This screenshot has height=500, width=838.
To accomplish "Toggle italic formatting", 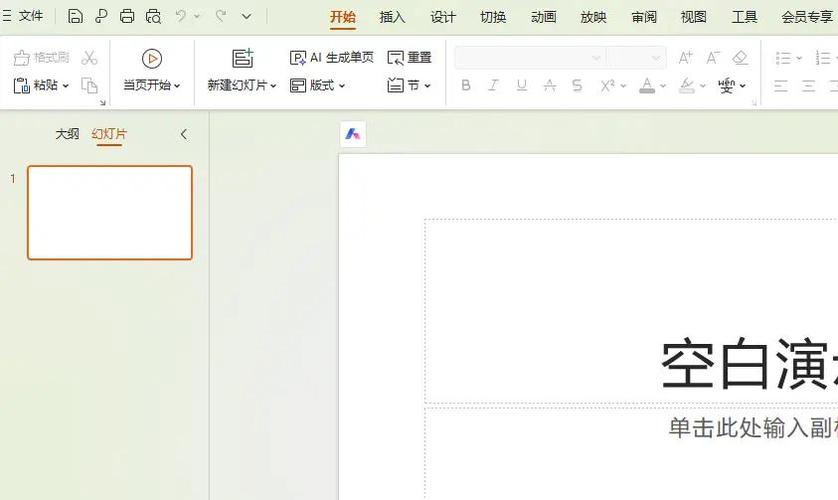I will (x=494, y=85).
